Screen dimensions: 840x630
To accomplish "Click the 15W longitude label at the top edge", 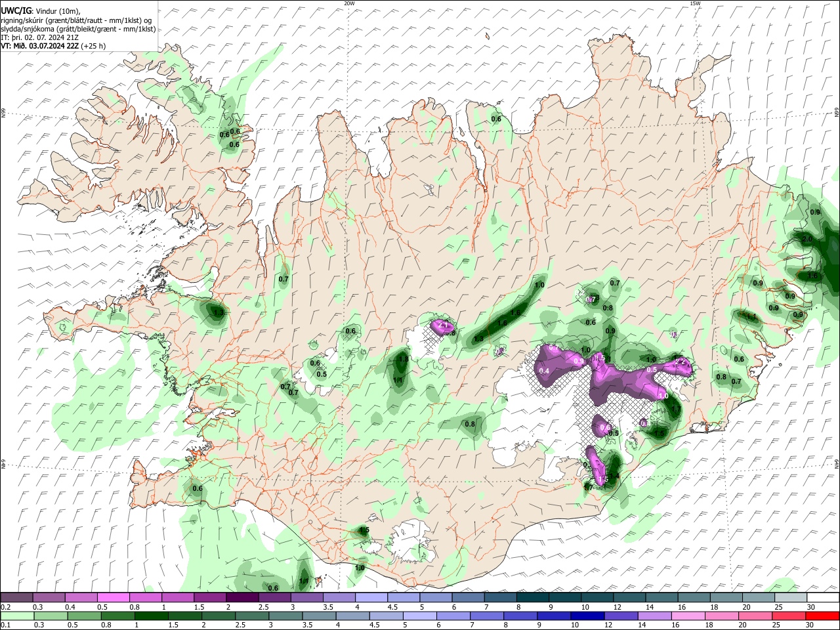I will click(x=695, y=3).
